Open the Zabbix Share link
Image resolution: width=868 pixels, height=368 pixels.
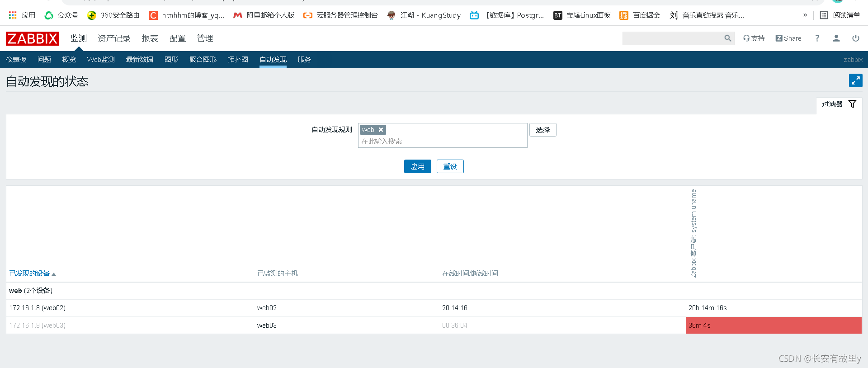click(x=788, y=38)
